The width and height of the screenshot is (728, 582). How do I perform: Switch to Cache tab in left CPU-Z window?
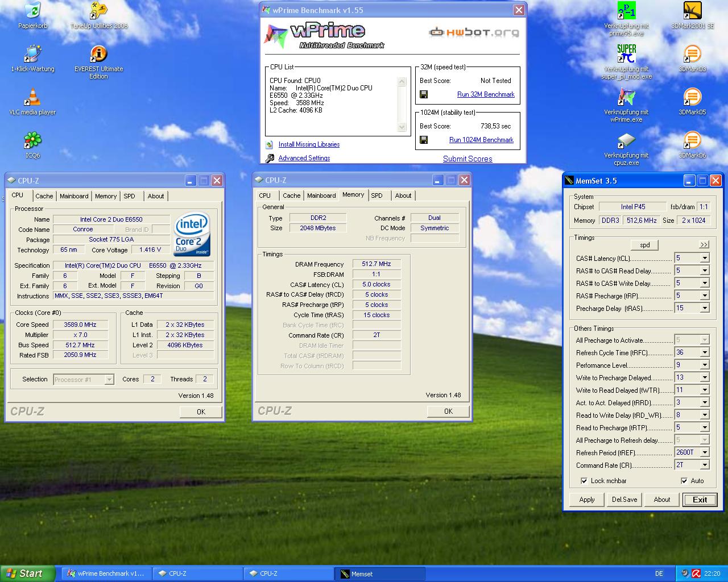44,196
